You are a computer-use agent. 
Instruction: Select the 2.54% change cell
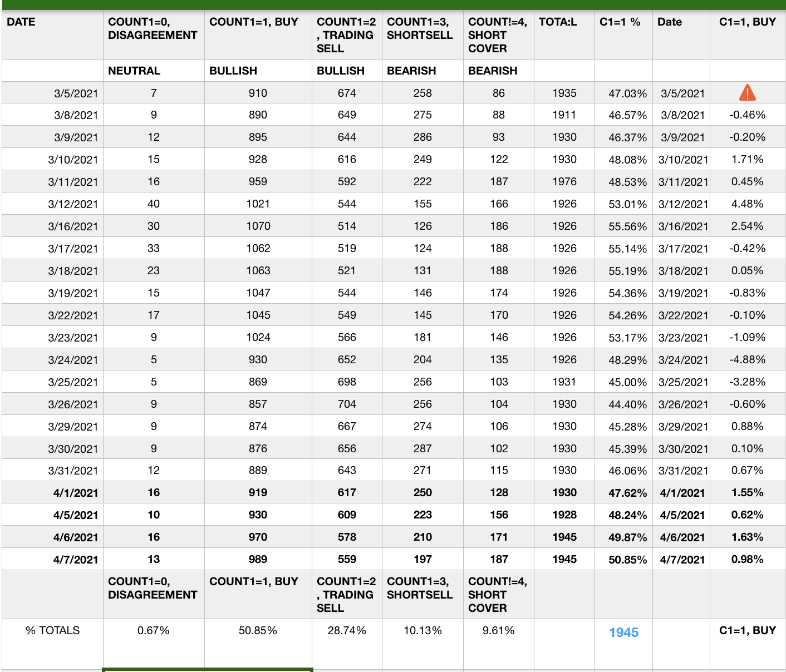747,226
